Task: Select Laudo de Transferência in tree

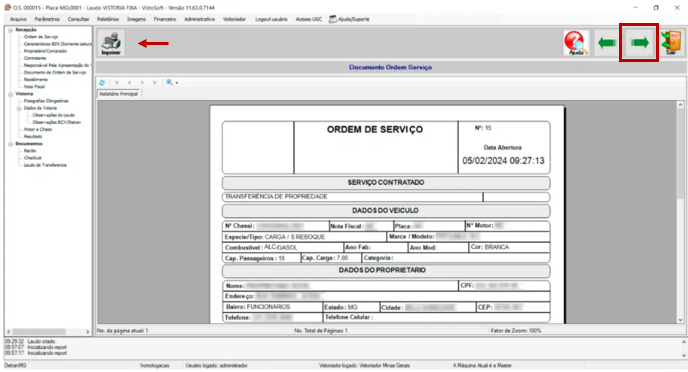Action: point(45,165)
